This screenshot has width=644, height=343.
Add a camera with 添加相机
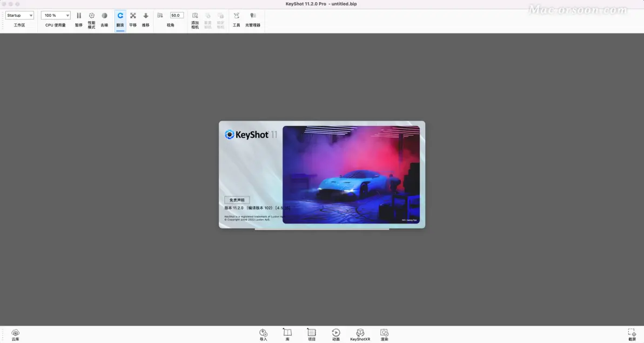pyautogui.click(x=195, y=21)
